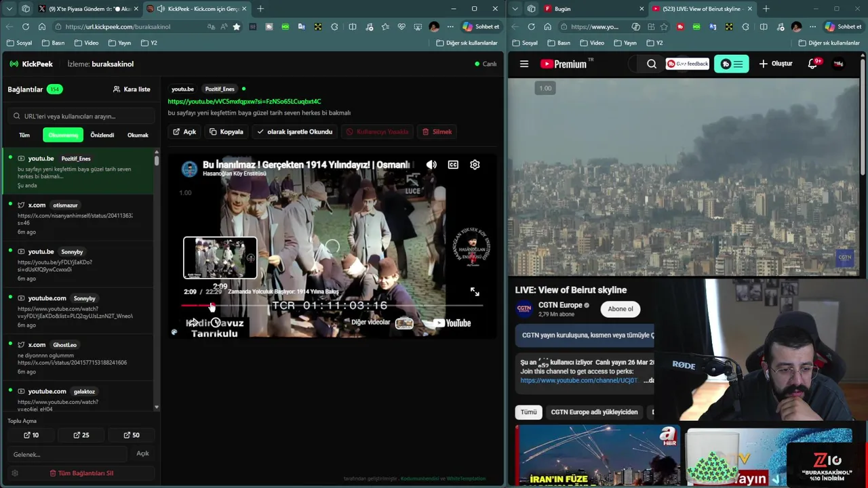Click the KickPeek logo icon

pyautogui.click(x=14, y=64)
